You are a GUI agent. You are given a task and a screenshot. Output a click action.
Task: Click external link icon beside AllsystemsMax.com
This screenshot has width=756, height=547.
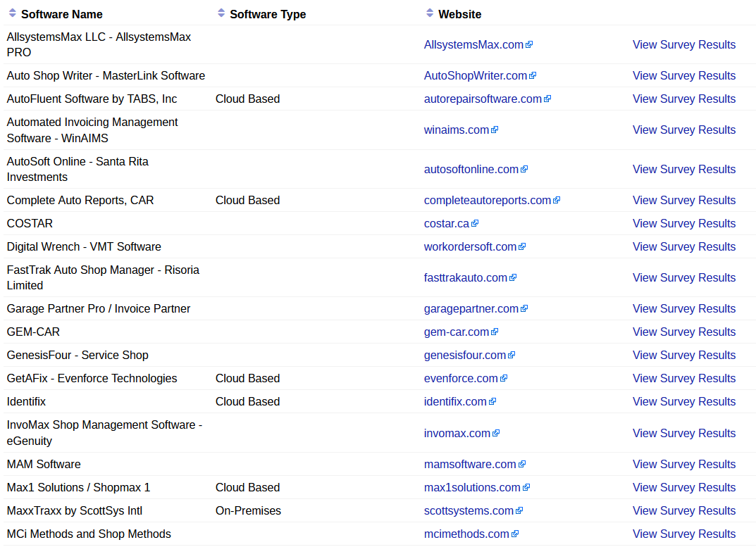point(529,44)
